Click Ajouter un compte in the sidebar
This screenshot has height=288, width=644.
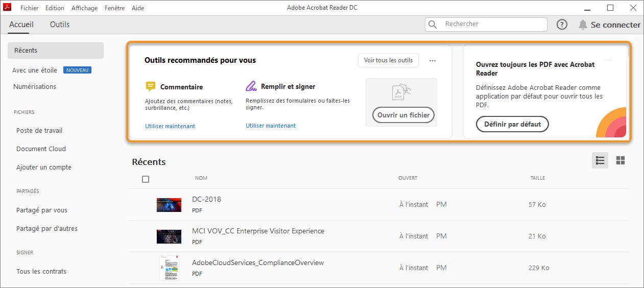click(44, 167)
